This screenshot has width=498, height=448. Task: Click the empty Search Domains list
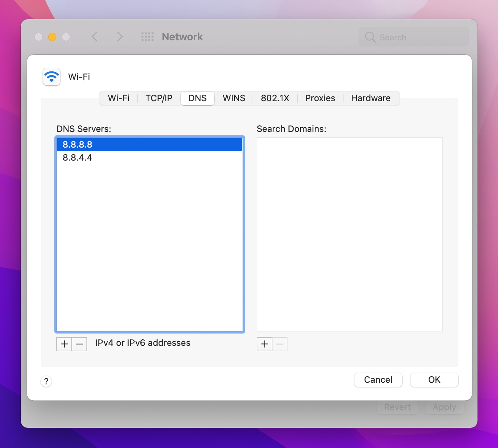349,234
